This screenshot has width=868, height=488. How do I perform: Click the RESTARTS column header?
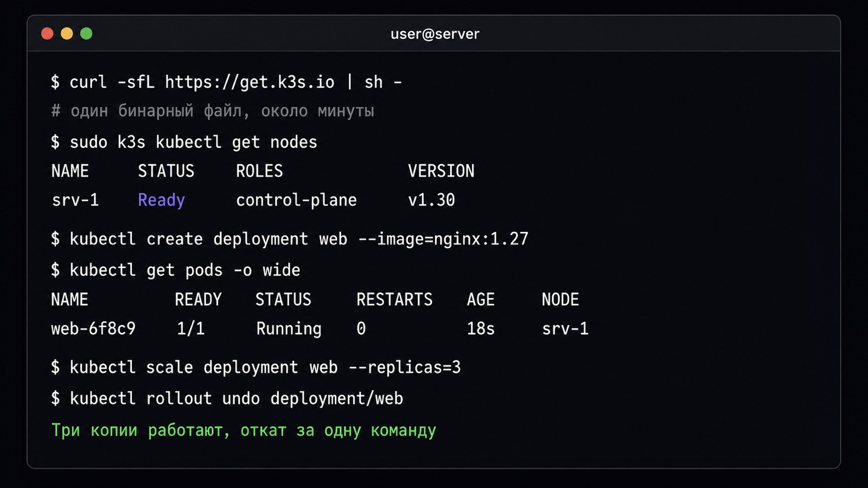(394, 300)
